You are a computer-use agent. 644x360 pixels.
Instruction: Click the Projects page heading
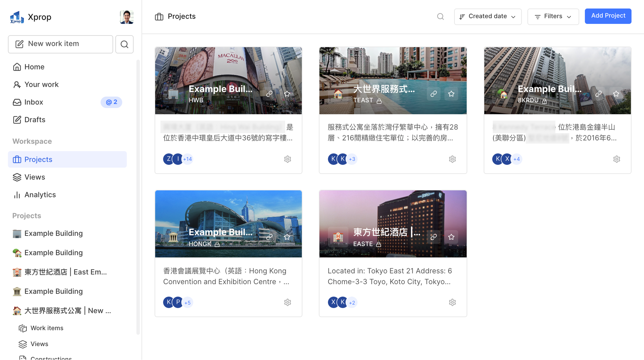(x=182, y=16)
